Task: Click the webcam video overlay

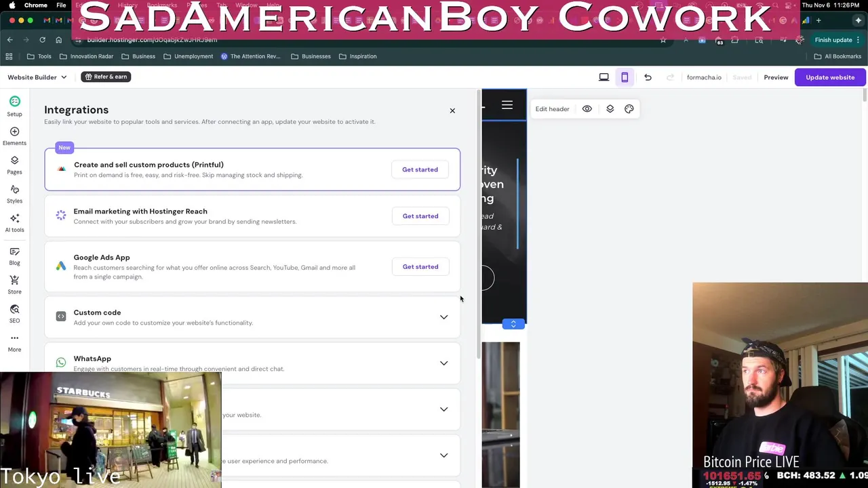Action: tap(780, 384)
